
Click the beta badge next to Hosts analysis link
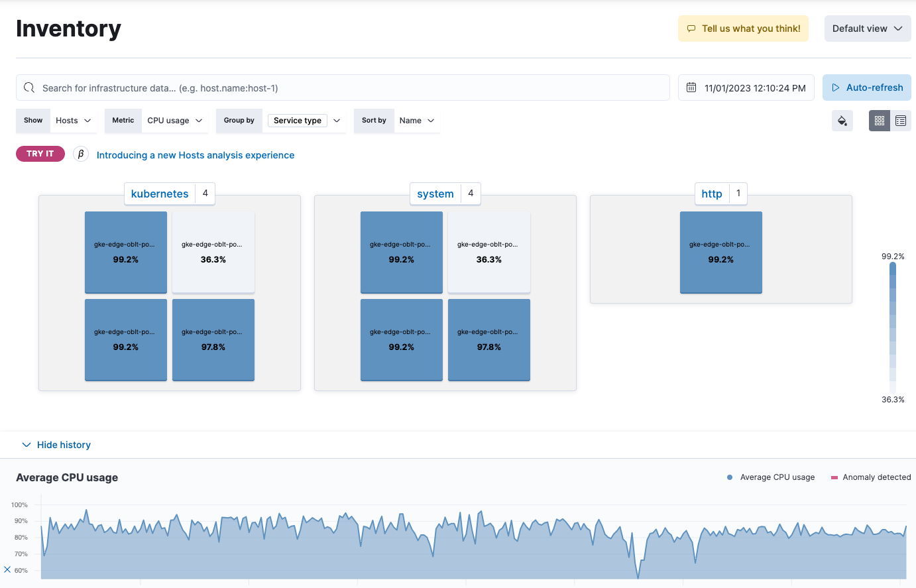click(80, 154)
